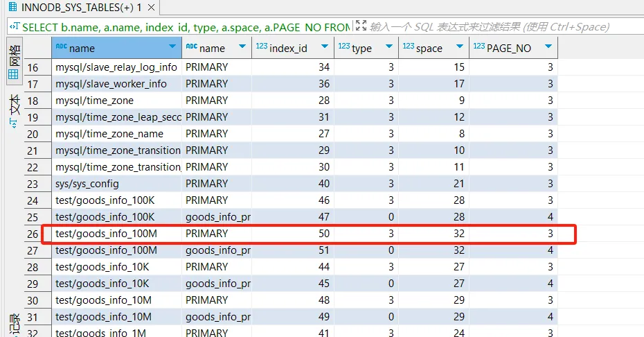This screenshot has width=644, height=337.
Task: Click test/goods_info_100M cell in row 27
Action: (116, 250)
